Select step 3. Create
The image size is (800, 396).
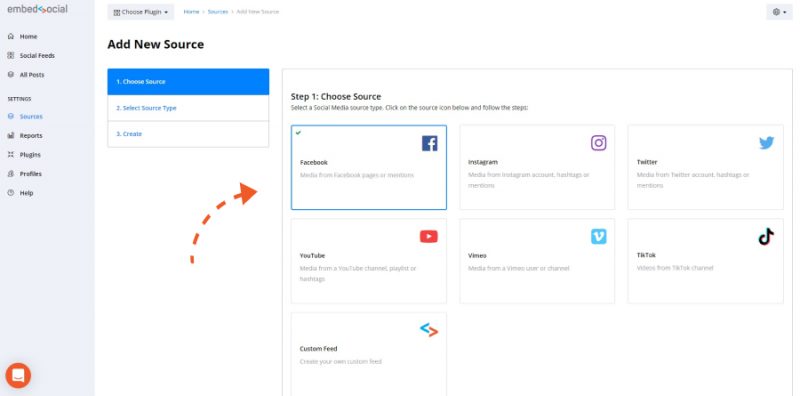(x=188, y=134)
